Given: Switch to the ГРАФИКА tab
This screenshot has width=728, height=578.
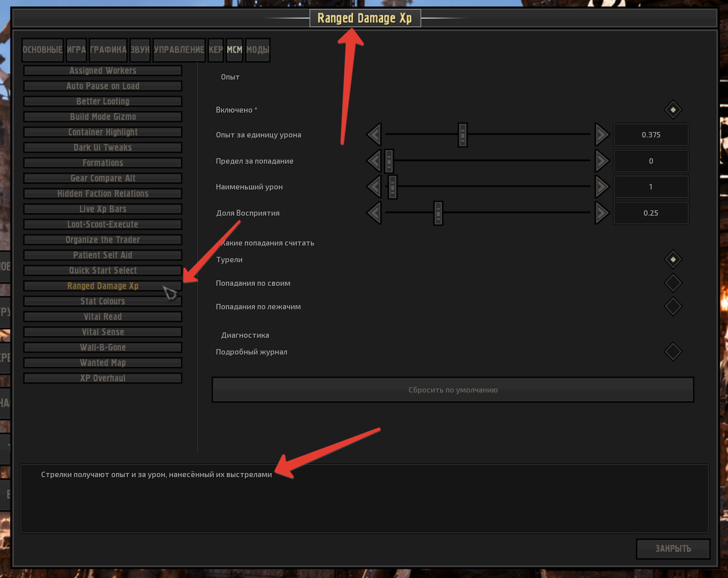Looking at the screenshot, I should point(108,50).
